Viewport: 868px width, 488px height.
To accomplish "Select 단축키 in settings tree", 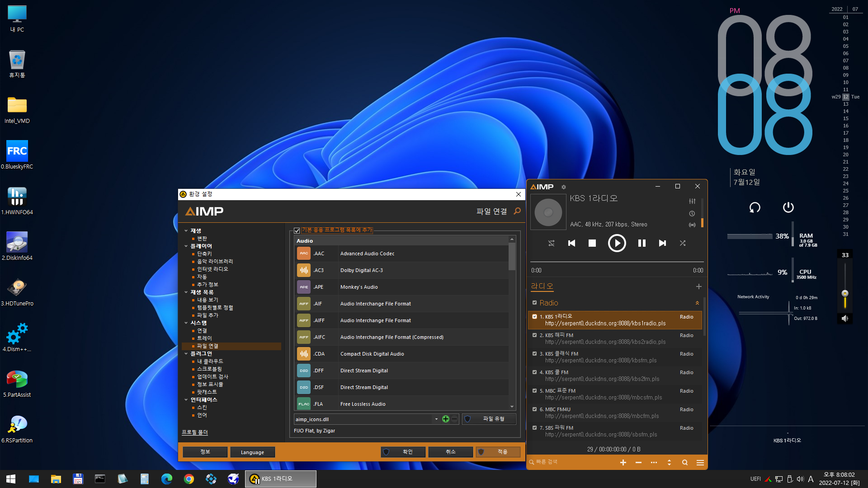I will coord(204,253).
